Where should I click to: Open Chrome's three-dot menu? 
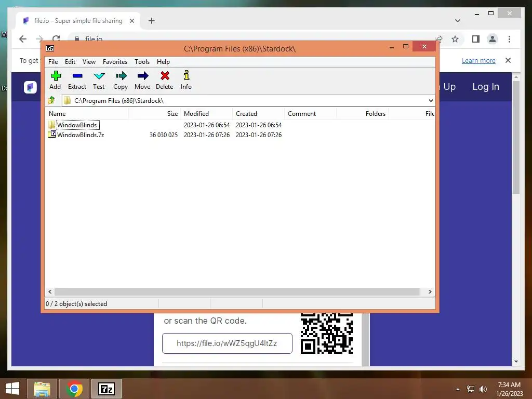[509, 39]
